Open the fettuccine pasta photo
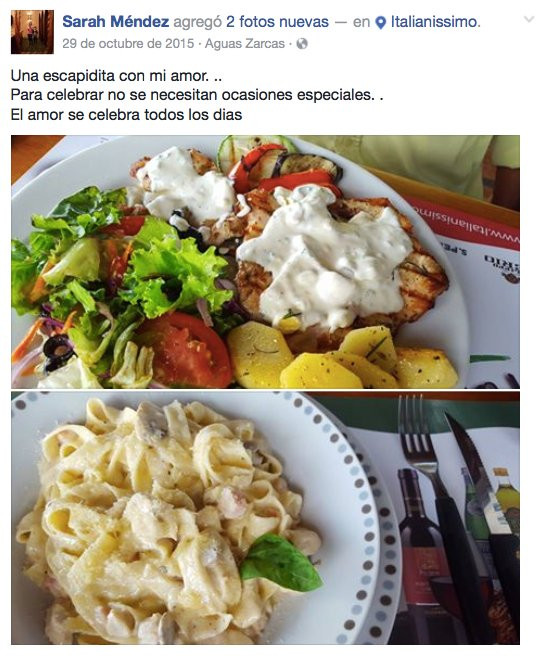The width and height of the screenshot is (545, 658). point(265,518)
